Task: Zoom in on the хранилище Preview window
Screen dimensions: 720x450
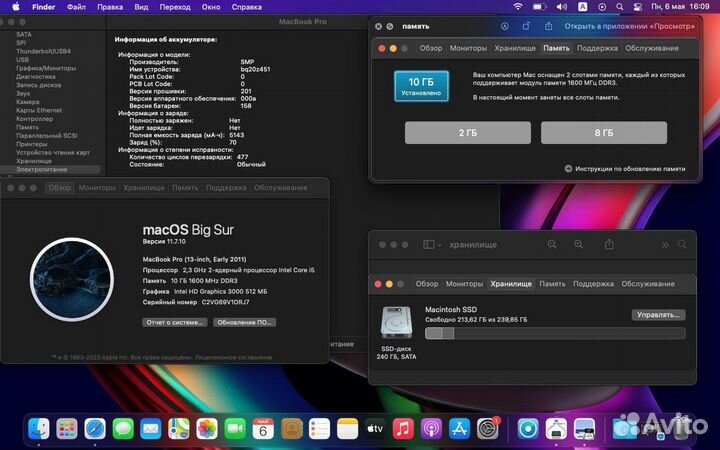Action: pos(579,245)
